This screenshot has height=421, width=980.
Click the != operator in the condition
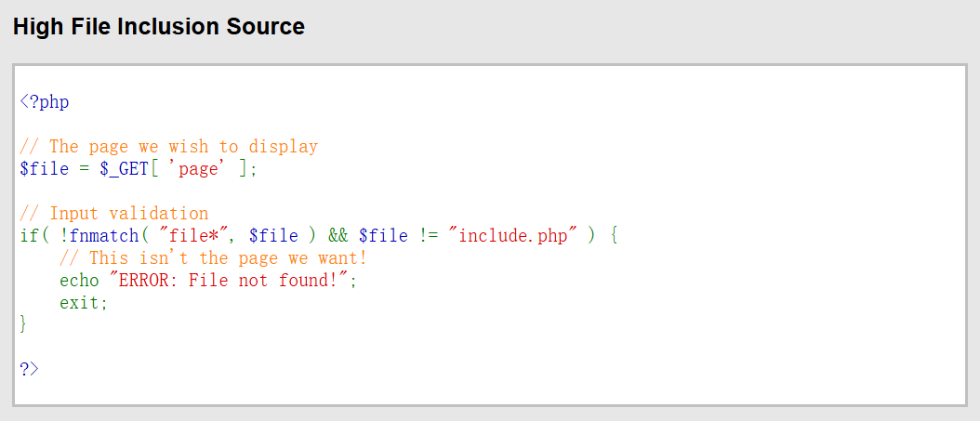coord(427,235)
